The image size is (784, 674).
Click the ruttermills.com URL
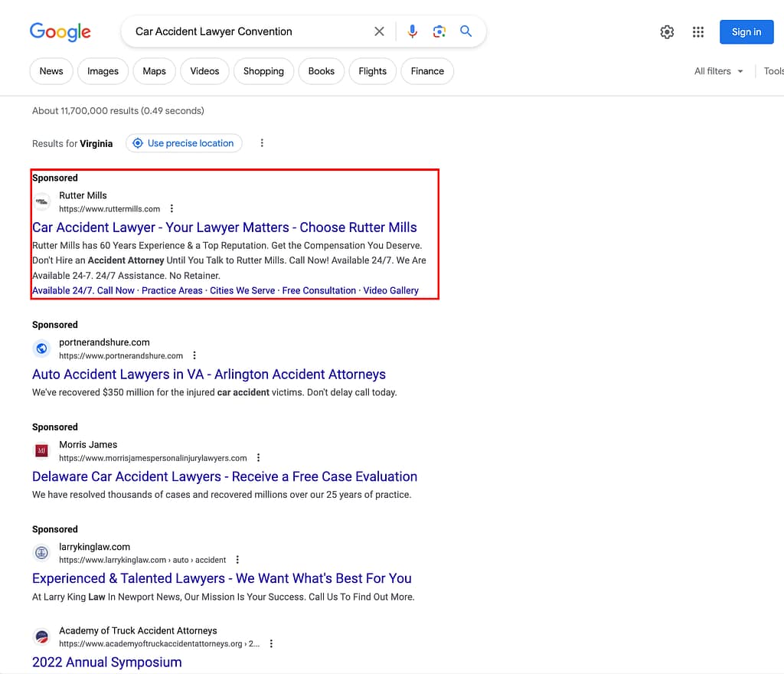tap(109, 209)
